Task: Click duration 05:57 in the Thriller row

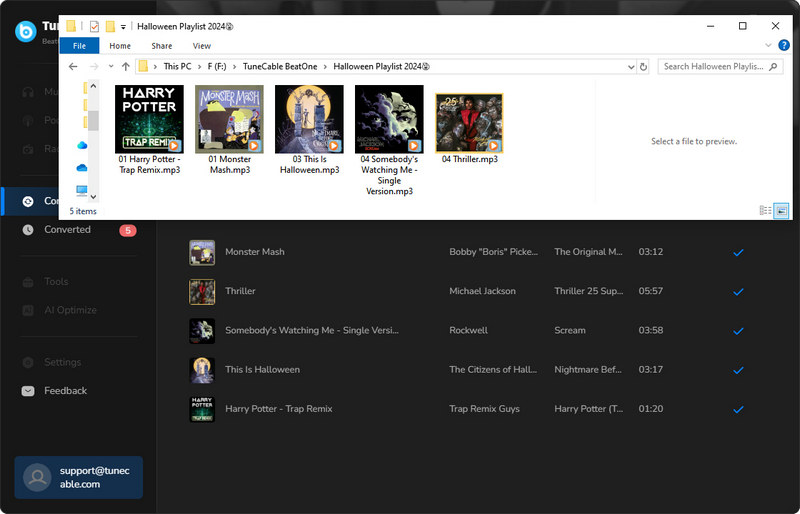Action: tap(651, 291)
